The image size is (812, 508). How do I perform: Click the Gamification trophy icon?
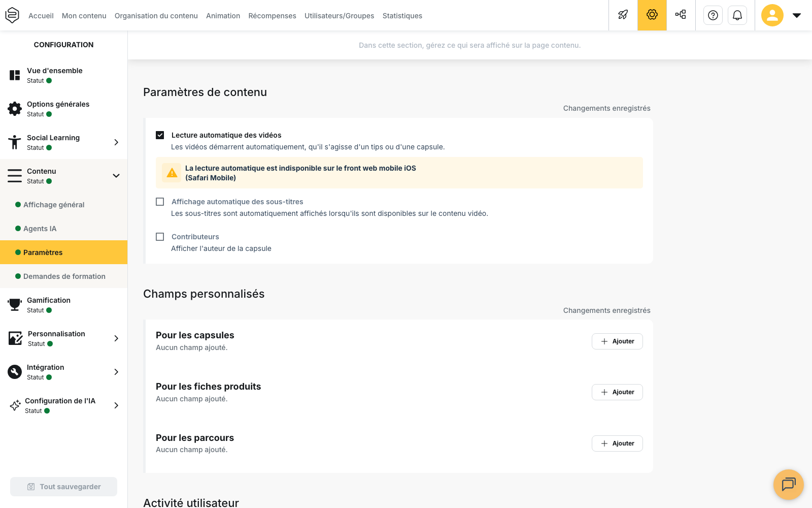tap(15, 305)
